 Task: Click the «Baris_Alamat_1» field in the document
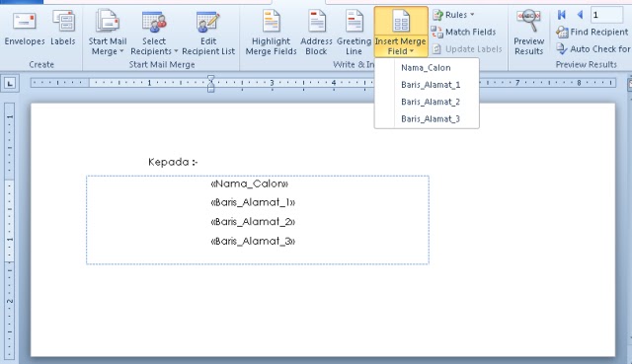pos(253,202)
